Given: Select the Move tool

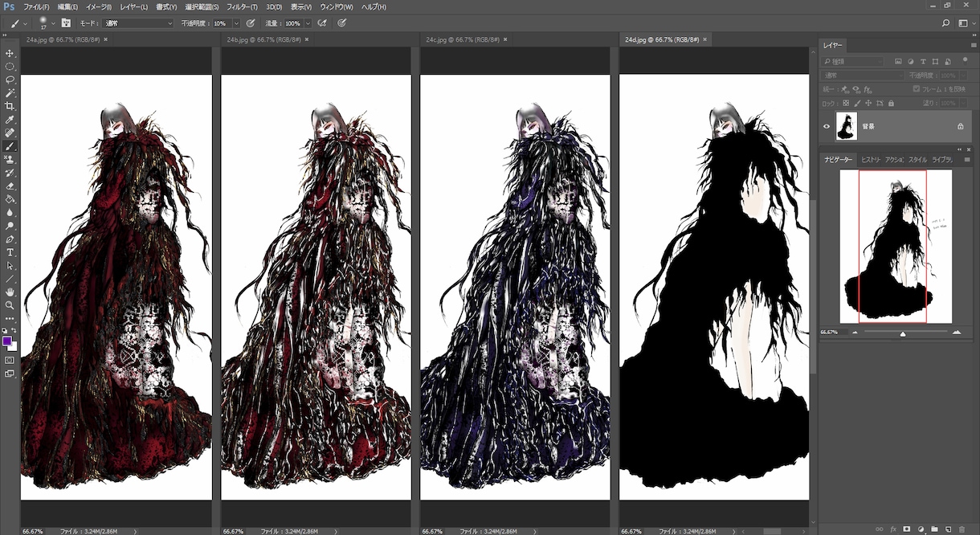Looking at the screenshot, I should coord(10,53).
